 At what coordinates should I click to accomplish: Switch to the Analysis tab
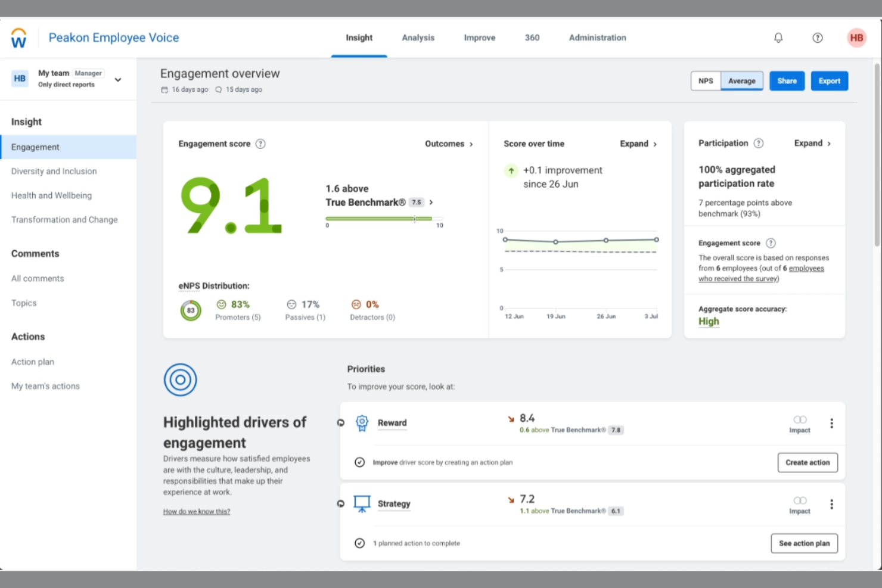(418, 38)
